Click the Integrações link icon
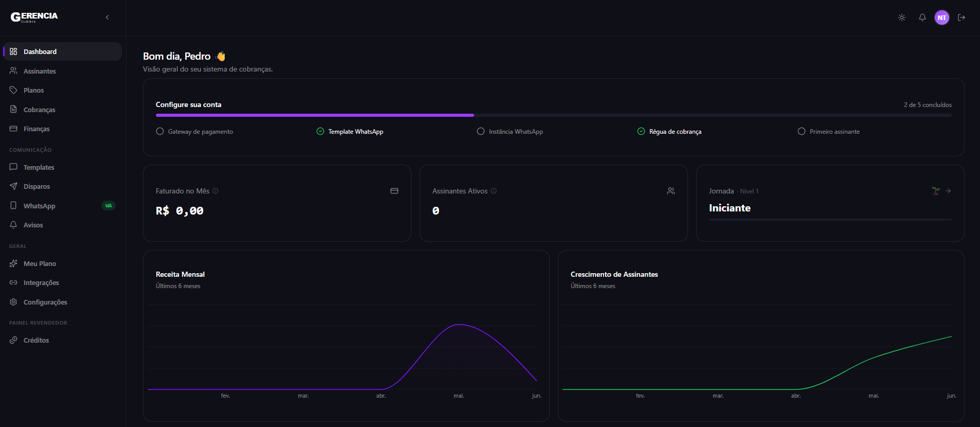This screenshot has height=427, width=980. [13, 282]
